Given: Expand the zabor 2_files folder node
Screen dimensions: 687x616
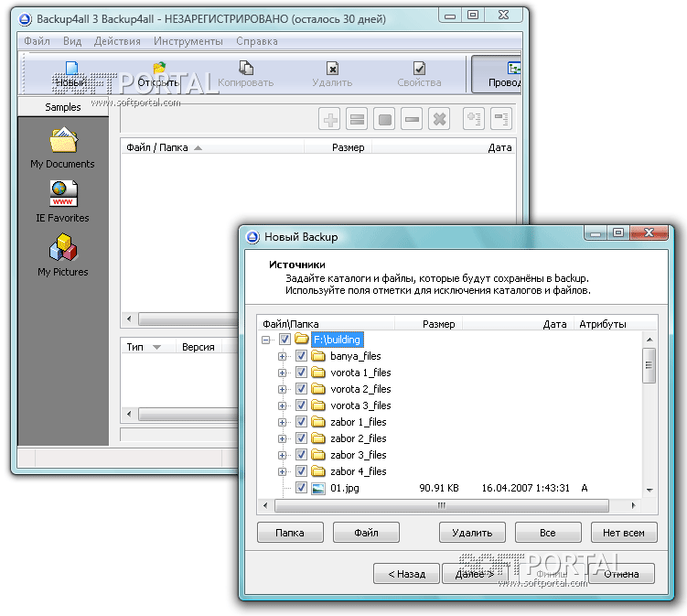Looking at the screenshot, I should (x=282, y=438).
